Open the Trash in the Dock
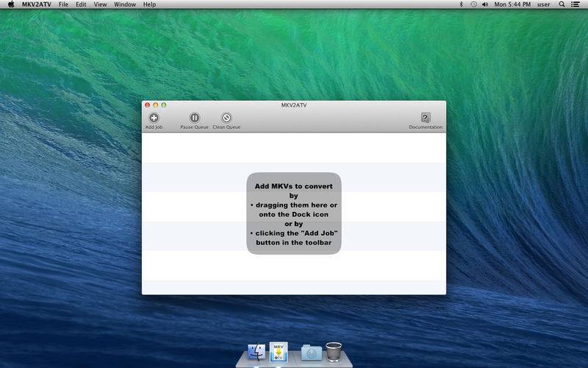Viewport: 588px width, 368px height. point(334,352)
